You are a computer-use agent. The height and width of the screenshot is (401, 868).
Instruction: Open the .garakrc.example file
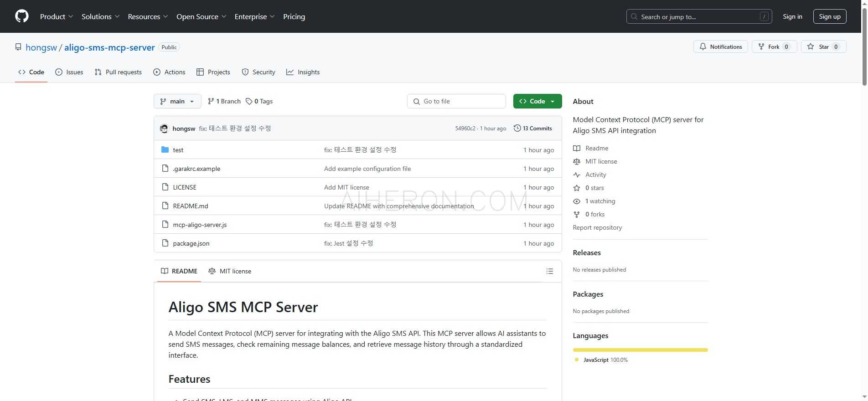click(x=196, y=169)
